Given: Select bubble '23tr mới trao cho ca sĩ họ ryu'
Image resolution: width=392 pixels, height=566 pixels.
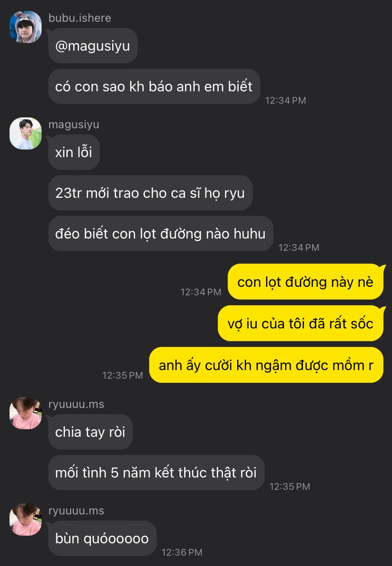Looking at the screenshot, I should click(150, 193).
